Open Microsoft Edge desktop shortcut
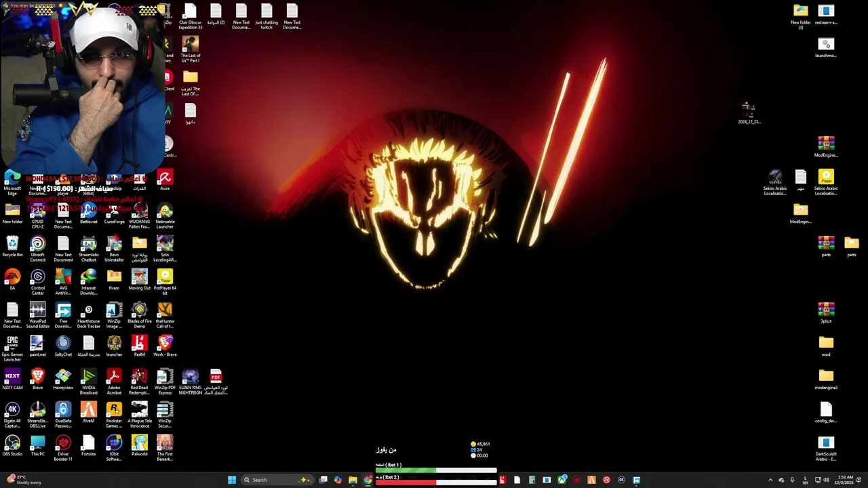This screenshot has width=868, height=488. pos(12,182)
